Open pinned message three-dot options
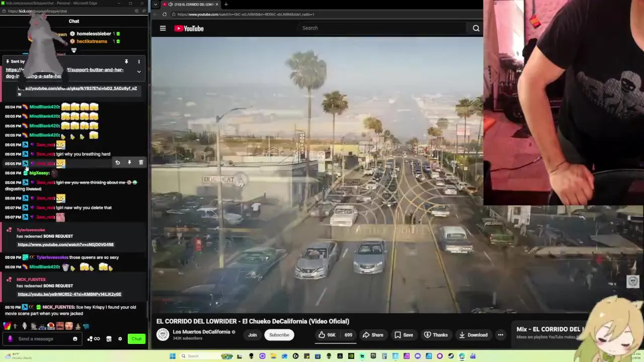The width and height of the screenshot is (644, 362). pos(139,62)
